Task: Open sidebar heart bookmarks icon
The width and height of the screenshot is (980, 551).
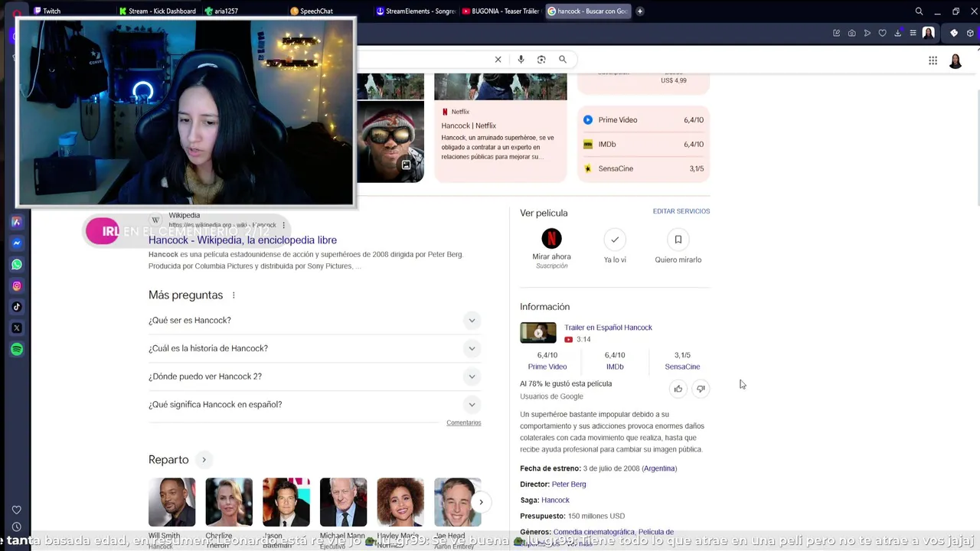Action: pos(17,510)
